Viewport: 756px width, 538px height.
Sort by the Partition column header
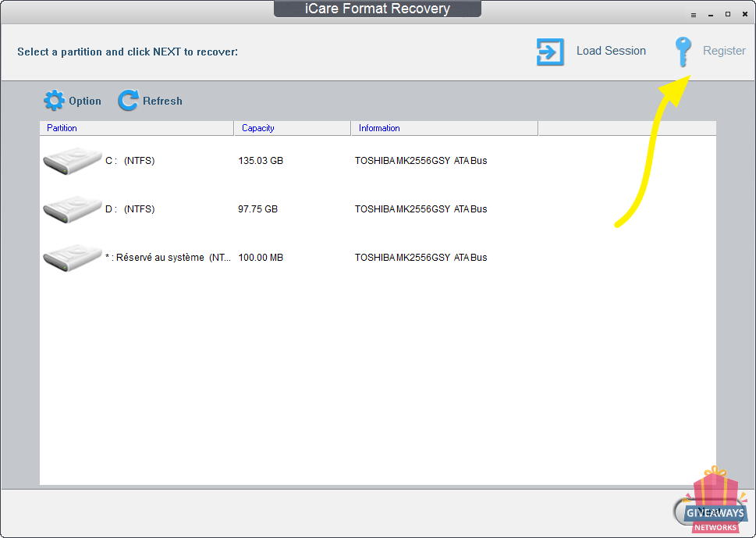click(137, 128)
